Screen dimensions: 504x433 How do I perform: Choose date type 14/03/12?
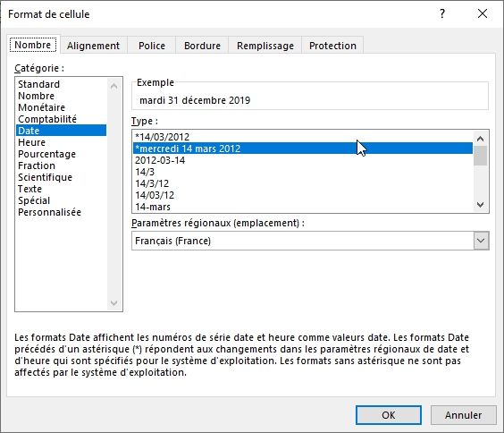tap(302, 195)
